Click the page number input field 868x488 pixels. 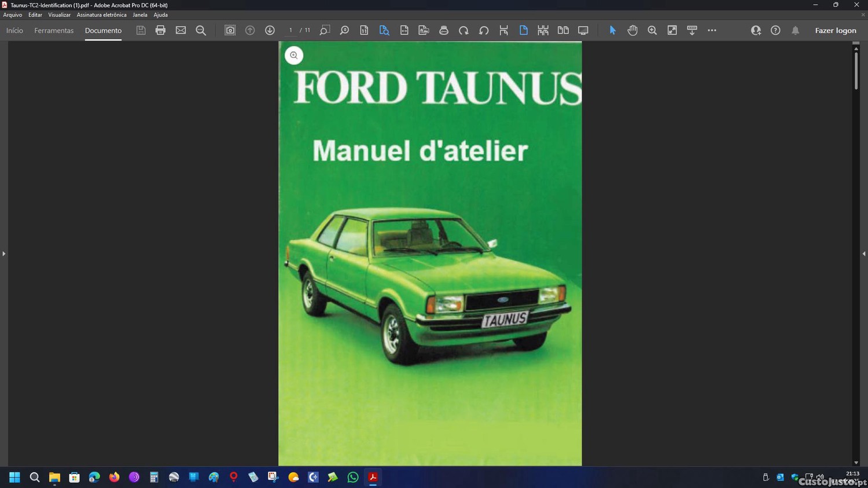pyautogui.click(x=290, y=30)
